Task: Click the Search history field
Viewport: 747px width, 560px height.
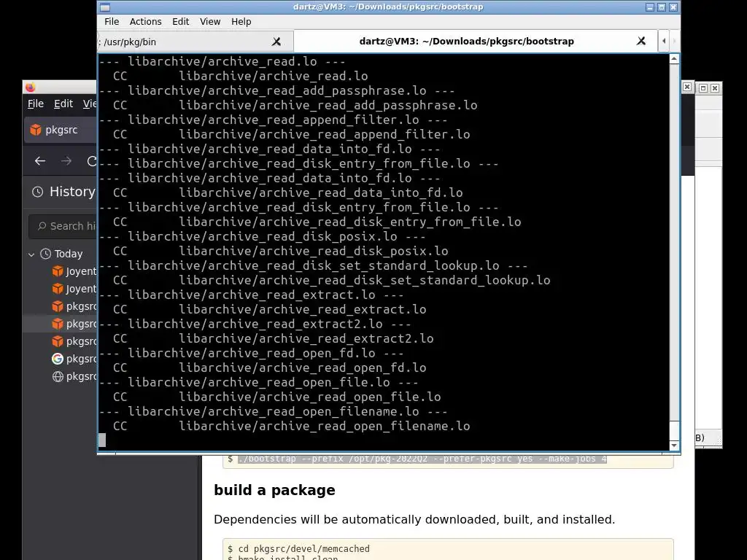Action: click(63, 226)
